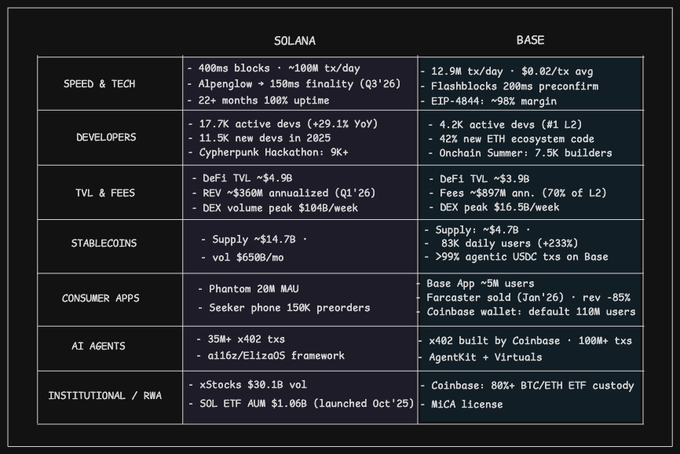
Task: Select the TVL & FEES row label
Action: point(105,193)
